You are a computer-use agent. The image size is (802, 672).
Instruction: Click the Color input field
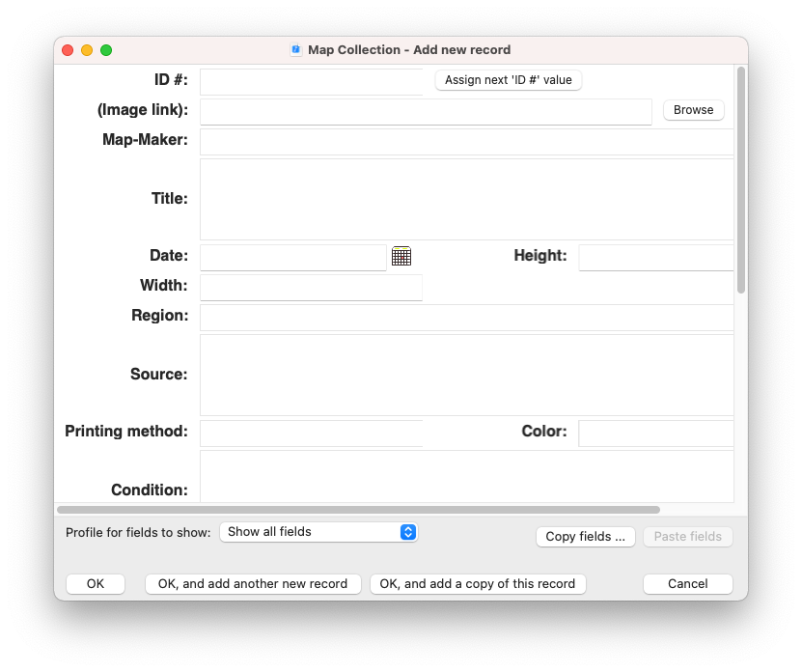pos(655,433)
